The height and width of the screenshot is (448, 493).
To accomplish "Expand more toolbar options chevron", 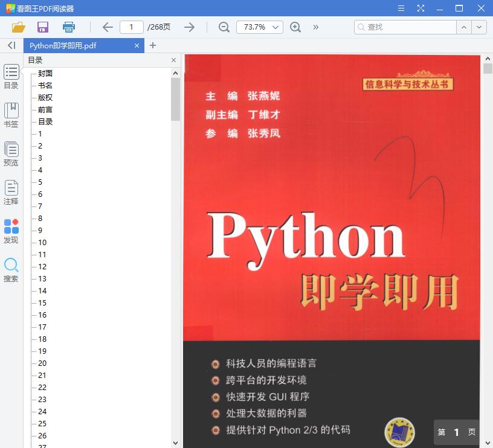I will coord(315,27).
